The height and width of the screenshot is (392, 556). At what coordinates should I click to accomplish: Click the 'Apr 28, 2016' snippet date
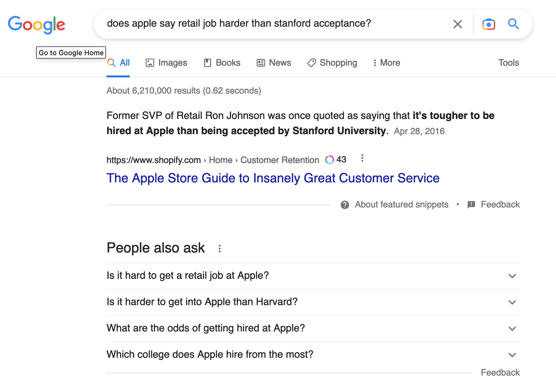pos(419,131)
